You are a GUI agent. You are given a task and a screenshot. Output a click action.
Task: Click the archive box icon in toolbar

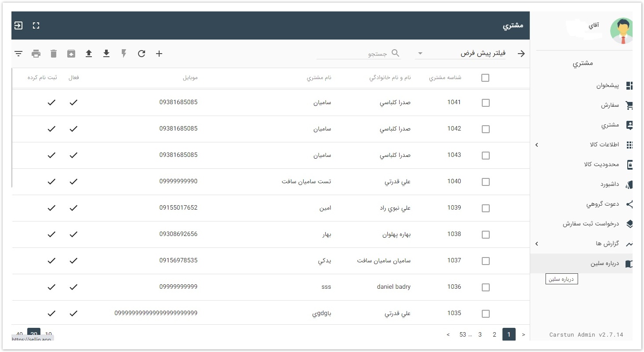tap(71, 54)
